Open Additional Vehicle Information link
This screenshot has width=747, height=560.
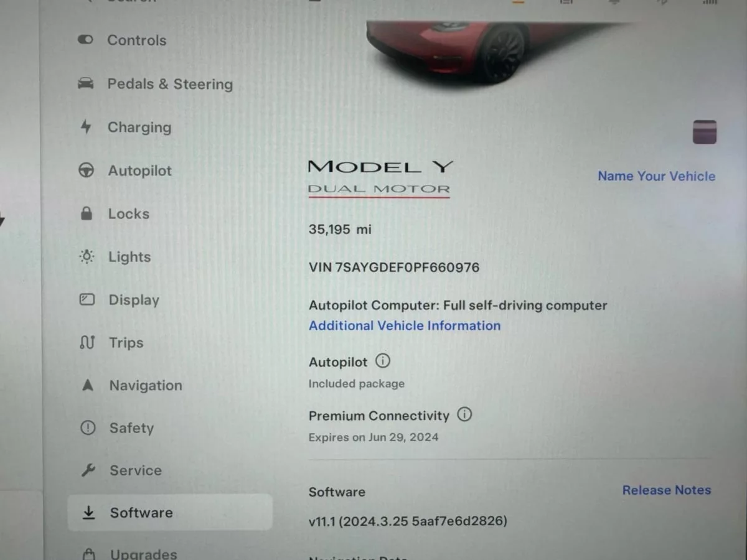click(x=405, y=325)
